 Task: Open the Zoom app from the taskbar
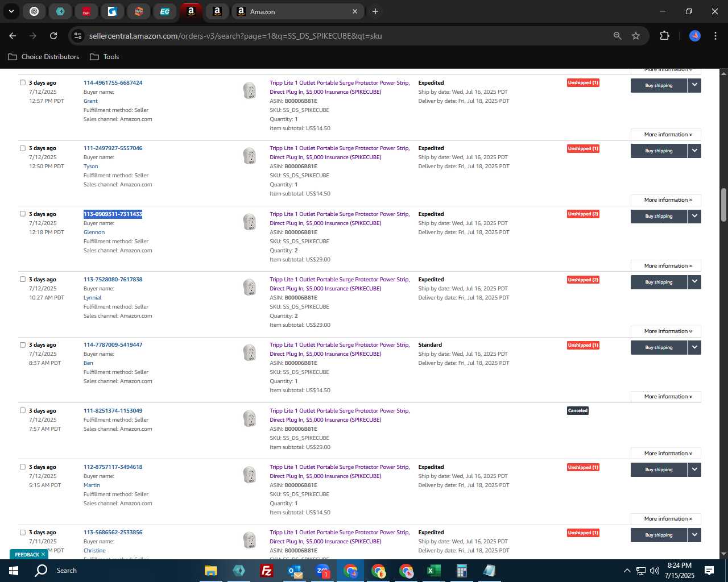pyautogui.click(x=322, y=571)
